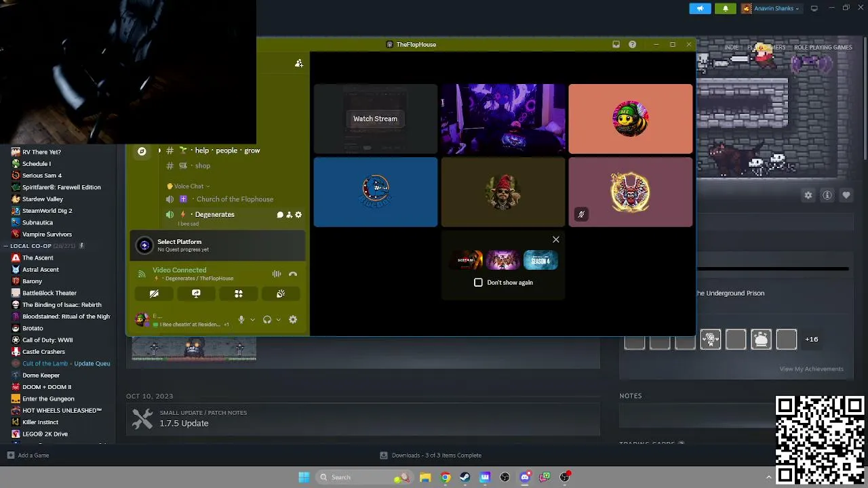Deafen Discord headphones audio

click(267, 320)
